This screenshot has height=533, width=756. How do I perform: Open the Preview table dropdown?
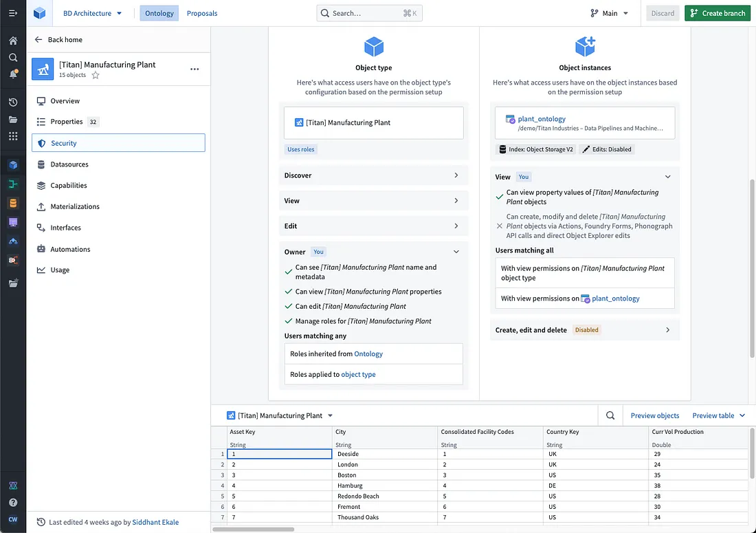click(x=718, y=415)
